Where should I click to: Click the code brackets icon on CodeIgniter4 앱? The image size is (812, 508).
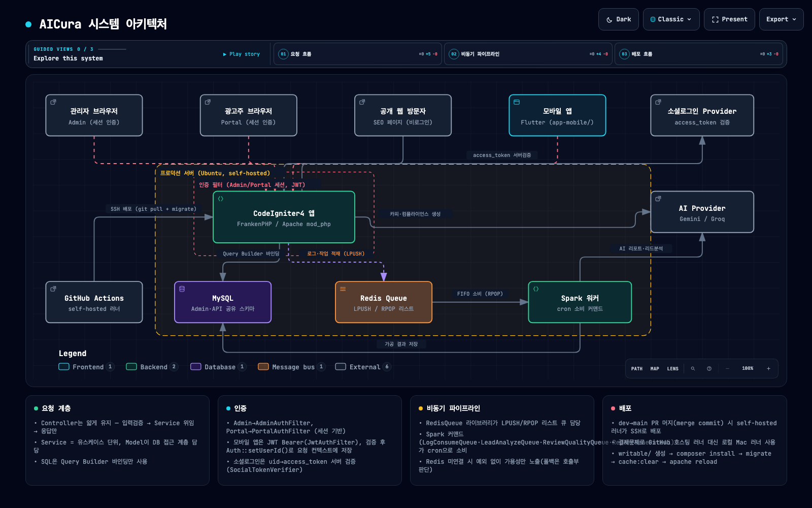pos(221,199)
